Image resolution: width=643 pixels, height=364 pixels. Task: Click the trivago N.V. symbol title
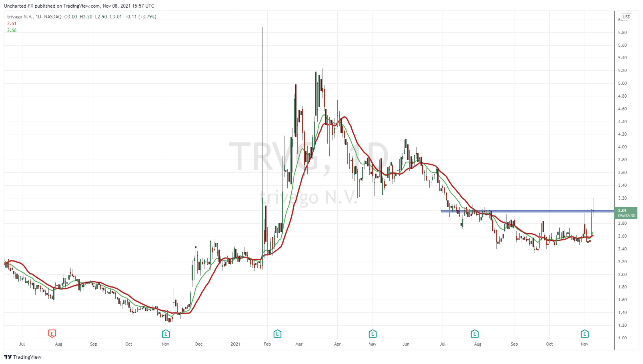(20, 17)
